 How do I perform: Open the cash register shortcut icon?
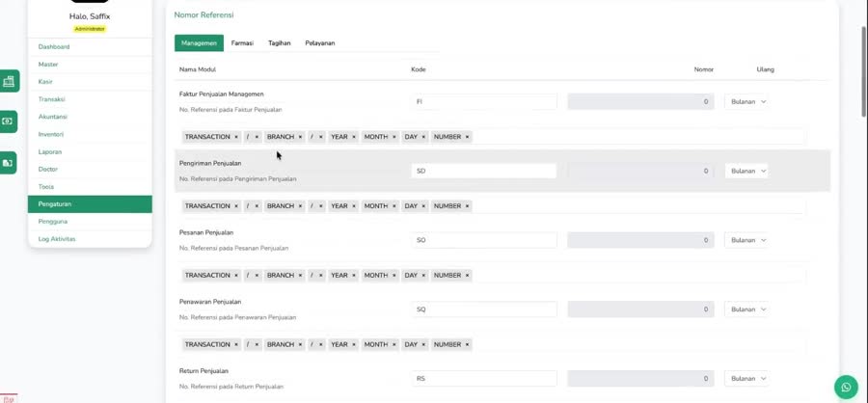9,81
